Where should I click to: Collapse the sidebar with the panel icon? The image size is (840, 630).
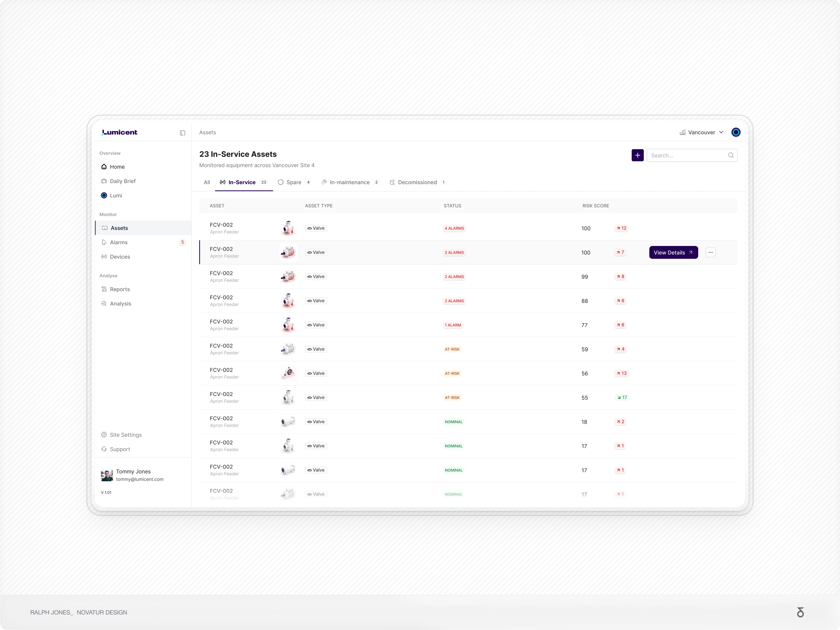pyautogui.click(x=183, y=133)
